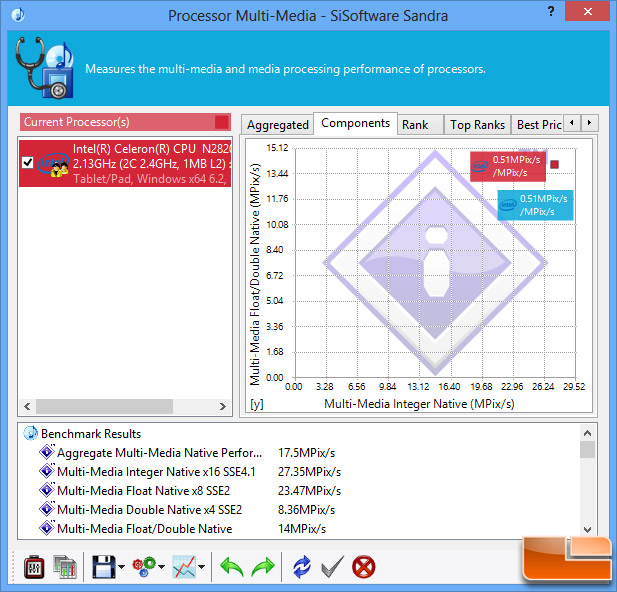617x592 pixels.
Task: Click the Aggregate Multi-Media Native result icon
Action: 47,452
